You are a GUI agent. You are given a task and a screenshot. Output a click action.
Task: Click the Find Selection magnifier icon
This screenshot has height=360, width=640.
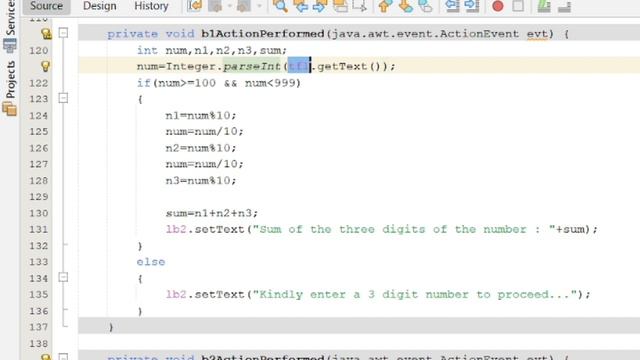(x=280, y=6)
